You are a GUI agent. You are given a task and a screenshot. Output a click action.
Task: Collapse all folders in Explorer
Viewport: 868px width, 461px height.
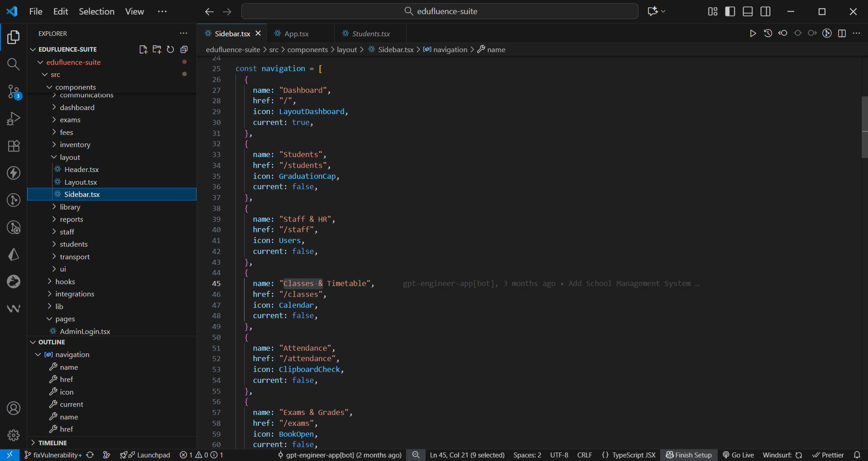click(x=184, y=49)
